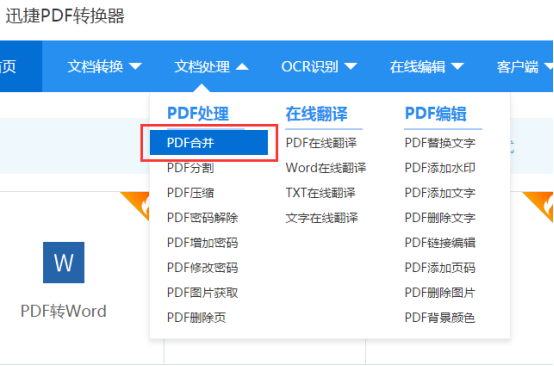Click the 在线翻译 column heading
The height and width of the screenshot is (366, 554).
pos(317,113)
